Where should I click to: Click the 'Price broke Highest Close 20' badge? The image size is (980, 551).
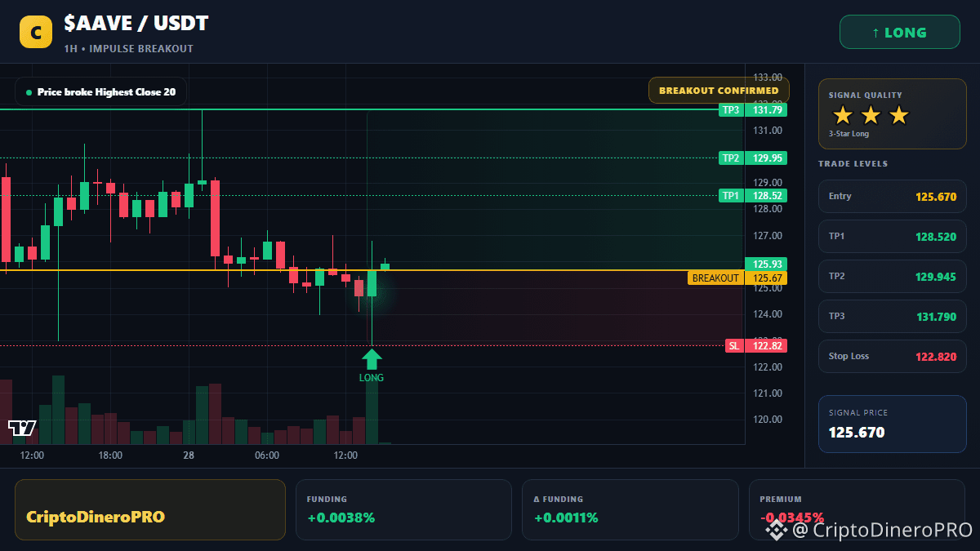click(100, 92)
